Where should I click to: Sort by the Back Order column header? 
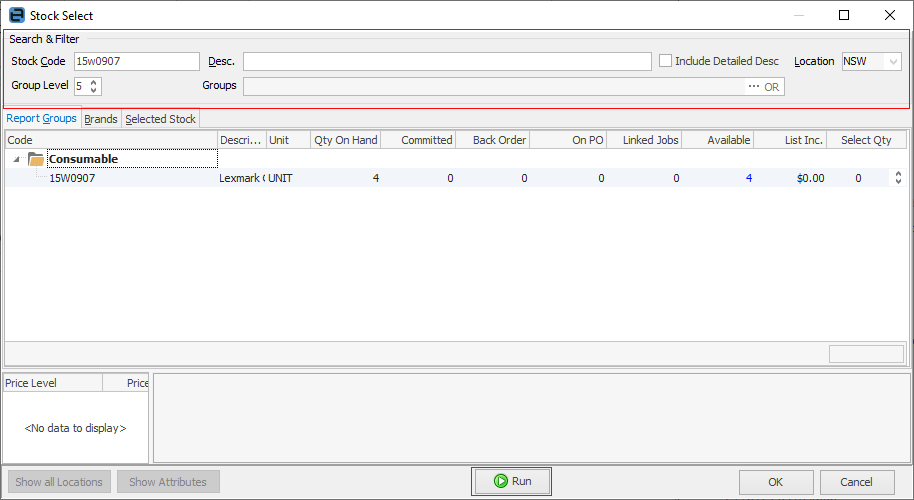(x=493, y=140)
